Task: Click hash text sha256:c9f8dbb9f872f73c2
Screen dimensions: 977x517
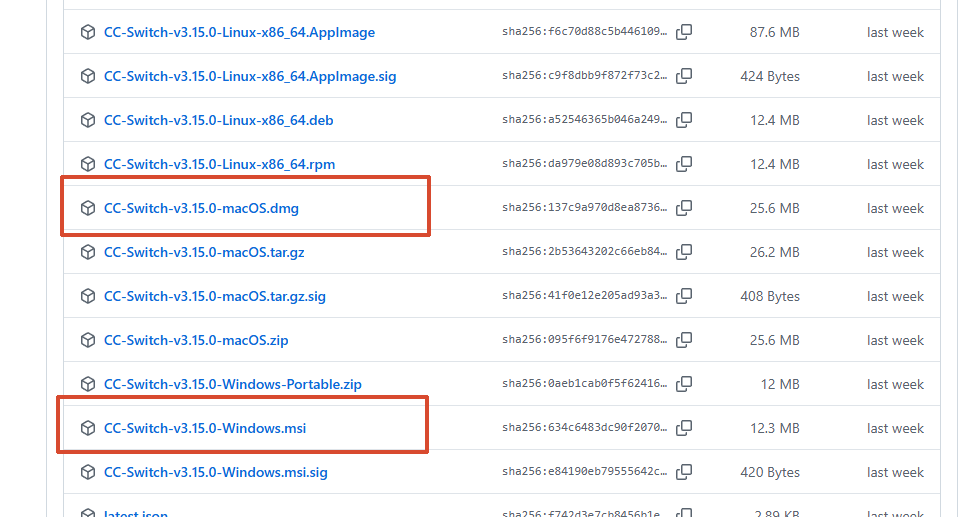Action: coord(584,76)
